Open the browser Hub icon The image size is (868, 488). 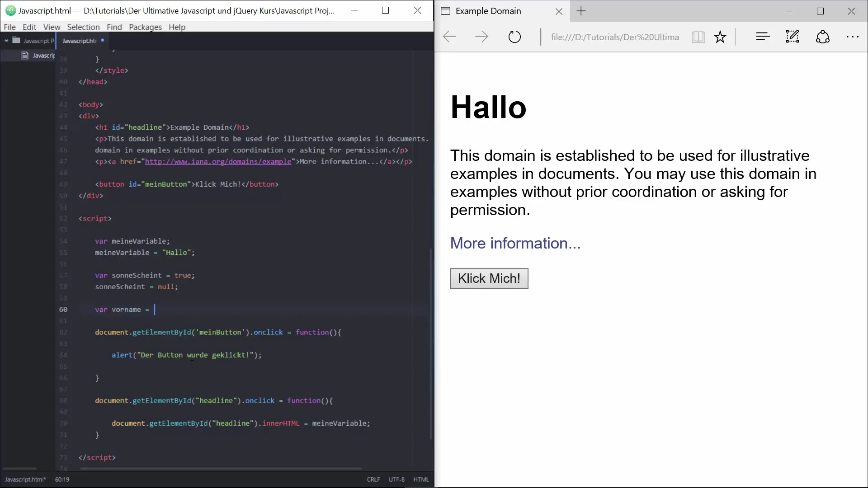click(763, 37)
